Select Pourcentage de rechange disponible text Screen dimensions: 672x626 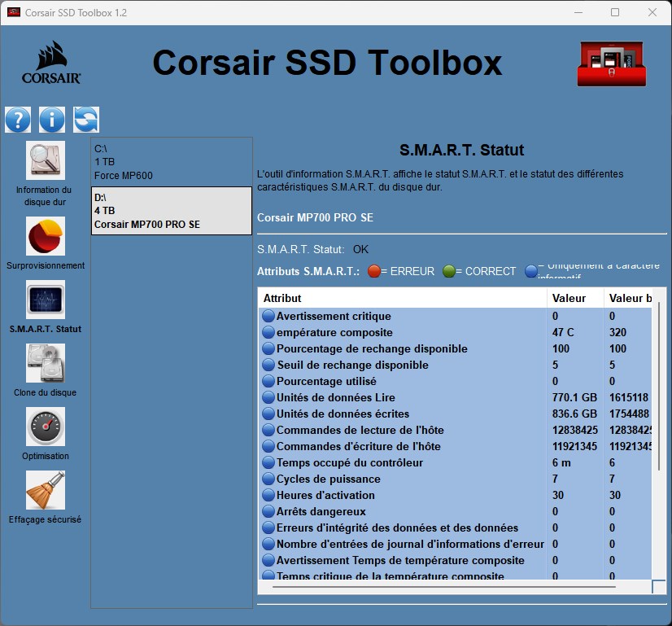tap(372, 348)
